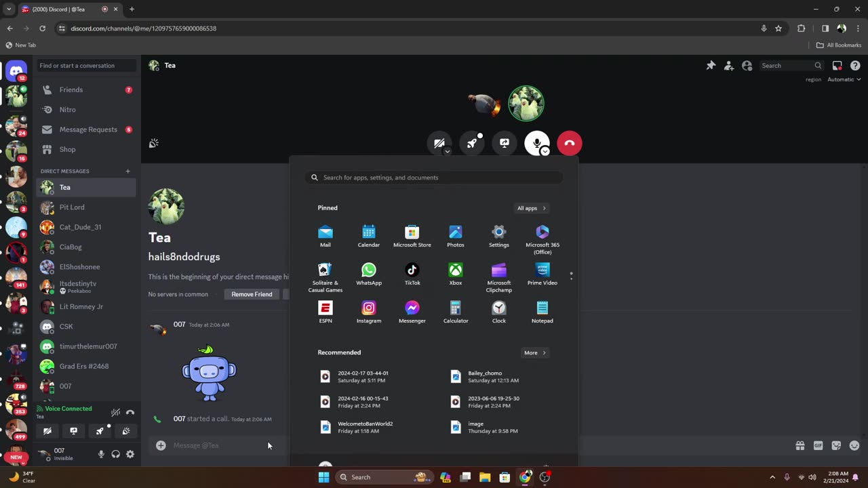
Task: Create DM with plus icon
Action: tap(127, 171)
